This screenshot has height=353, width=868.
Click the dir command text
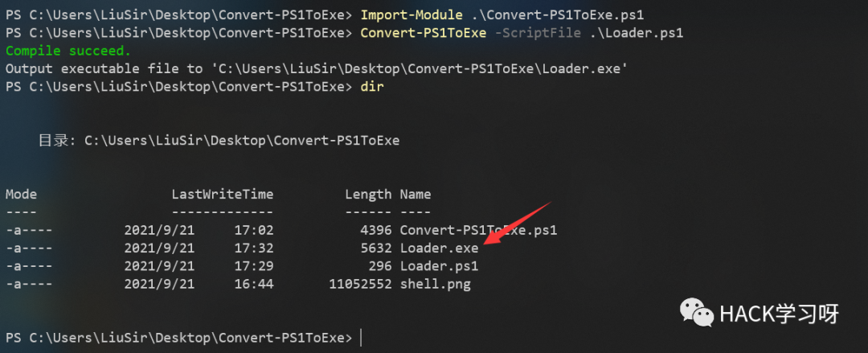click(372, 87)
